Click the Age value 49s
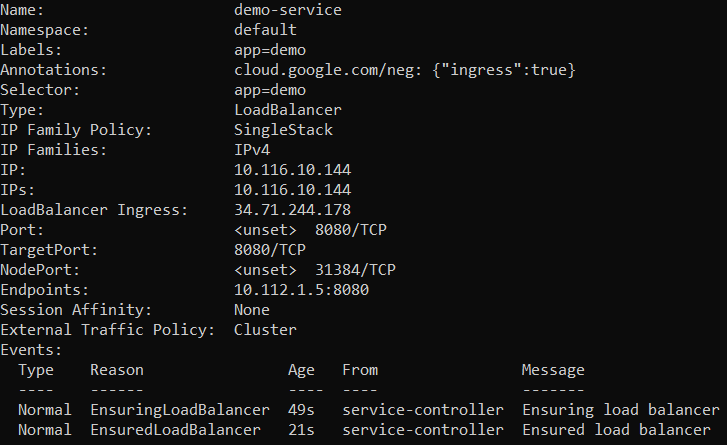Screen dimensions: 727x445 coord(301,410)
